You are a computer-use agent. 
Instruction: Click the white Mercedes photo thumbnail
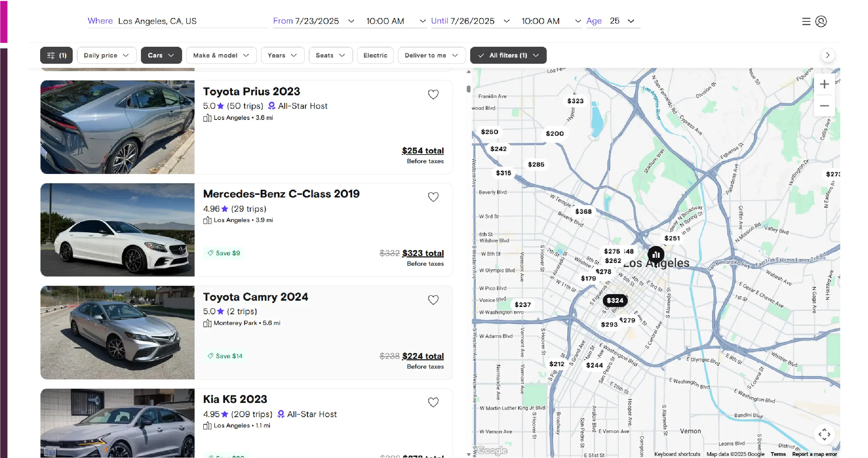117,230
